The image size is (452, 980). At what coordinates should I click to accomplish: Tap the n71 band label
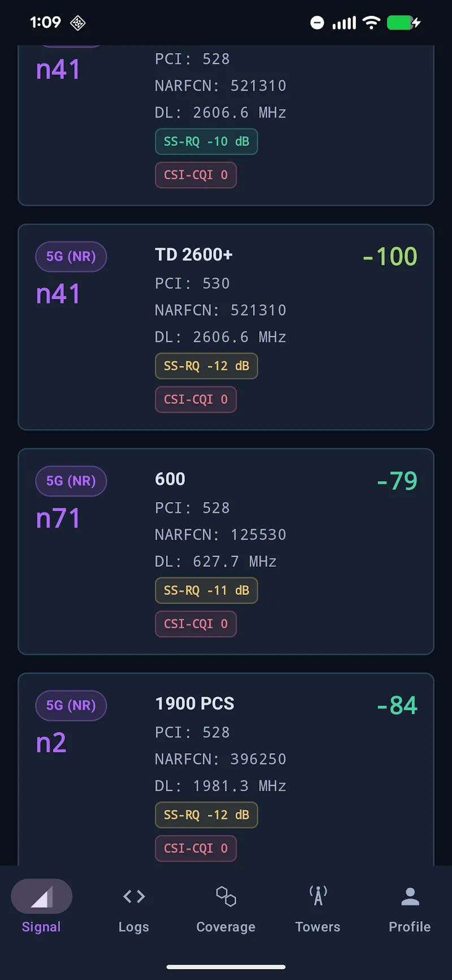(x=58, y=519)
